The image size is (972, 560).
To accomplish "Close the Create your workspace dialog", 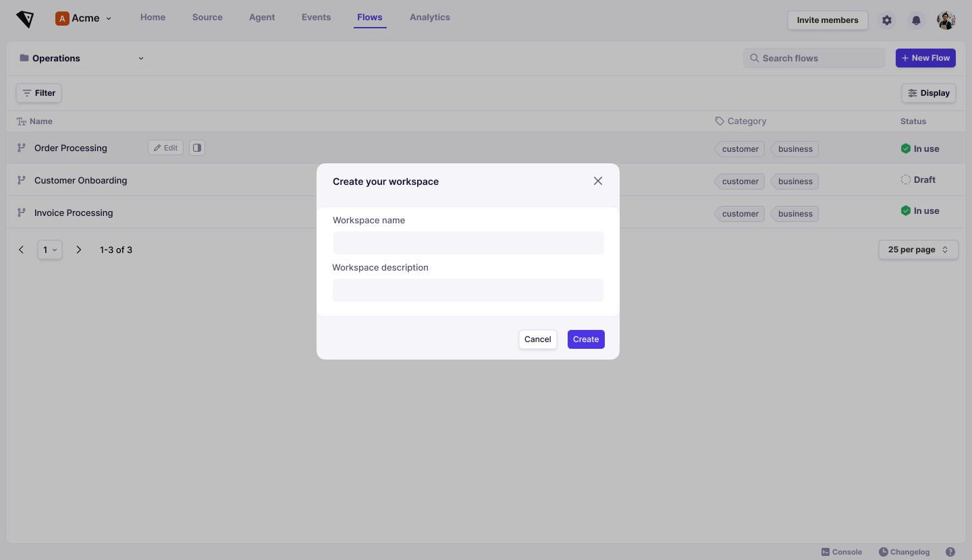I will pos(598,181).
